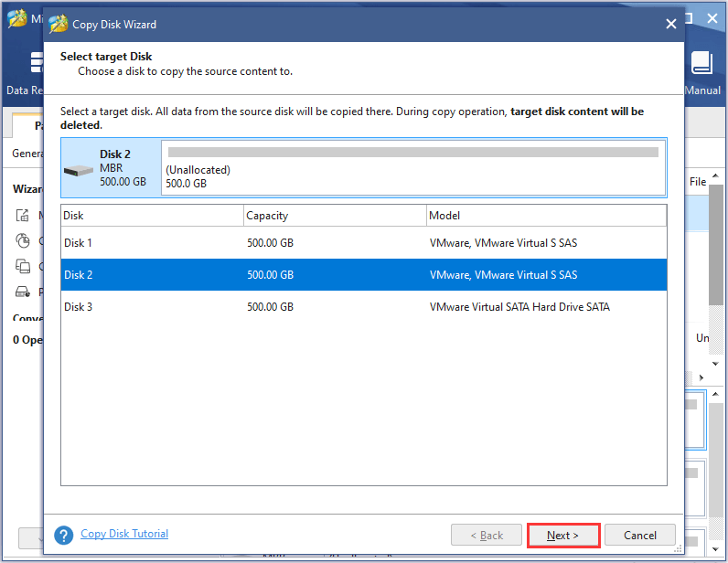Viewport: 728px width, 563px height.
Task: Click the Copy Disk wizard icon in sidebar
Action: [x=23, y=266]
